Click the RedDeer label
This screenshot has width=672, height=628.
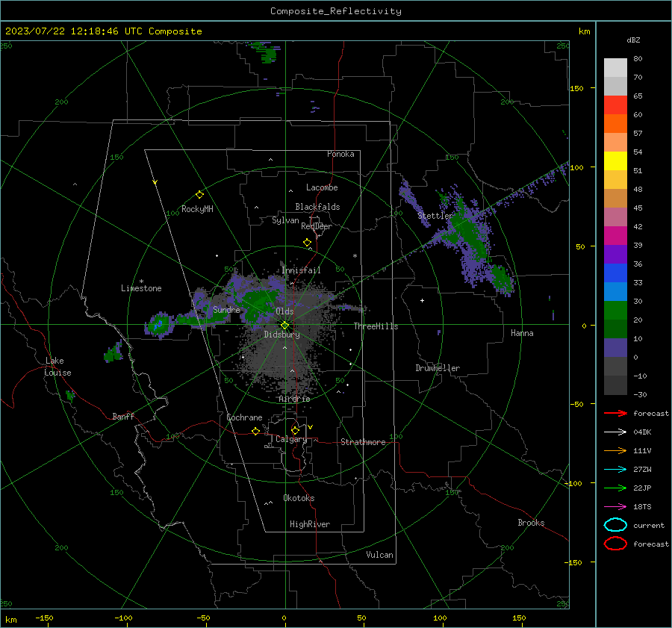click(317, 226)
